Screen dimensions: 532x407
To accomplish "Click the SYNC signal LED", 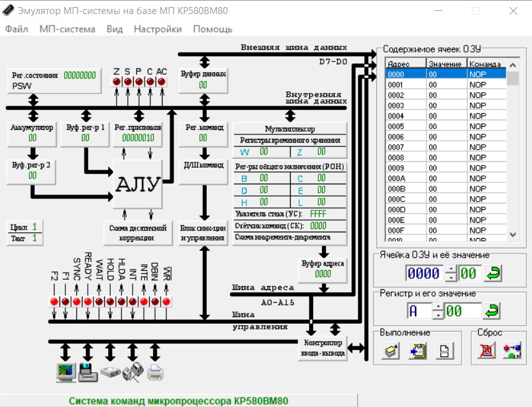I will 76,301.
